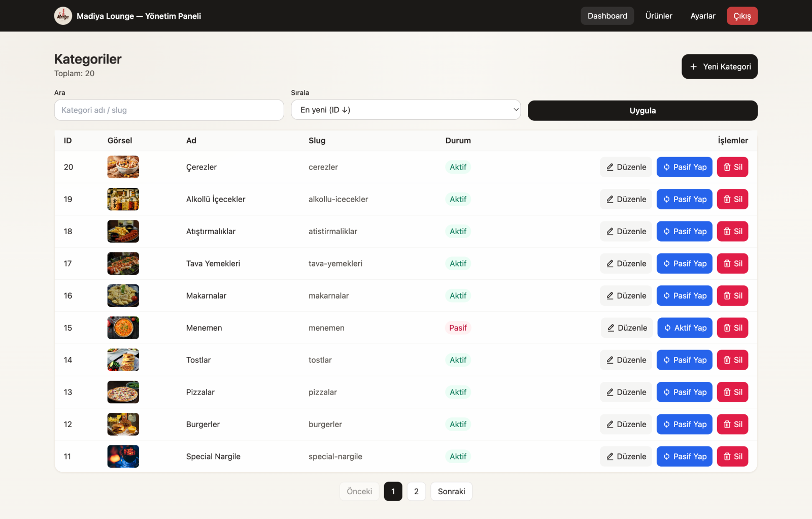Viewport: 812px width, 519px height.
Task: Open the Atıştırmalıklar category thumbnail
Action: point(123,231)
